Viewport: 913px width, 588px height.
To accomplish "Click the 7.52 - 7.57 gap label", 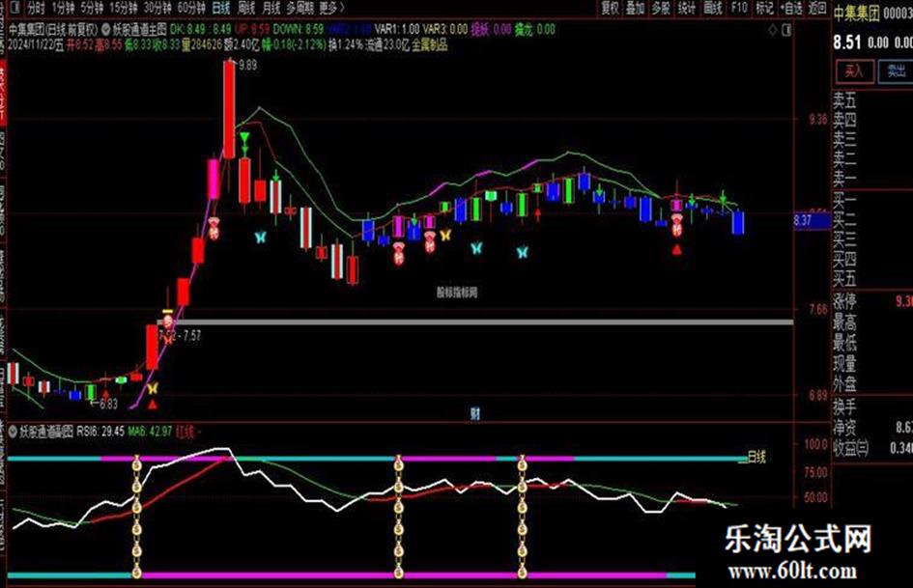I will click(180, 335).
